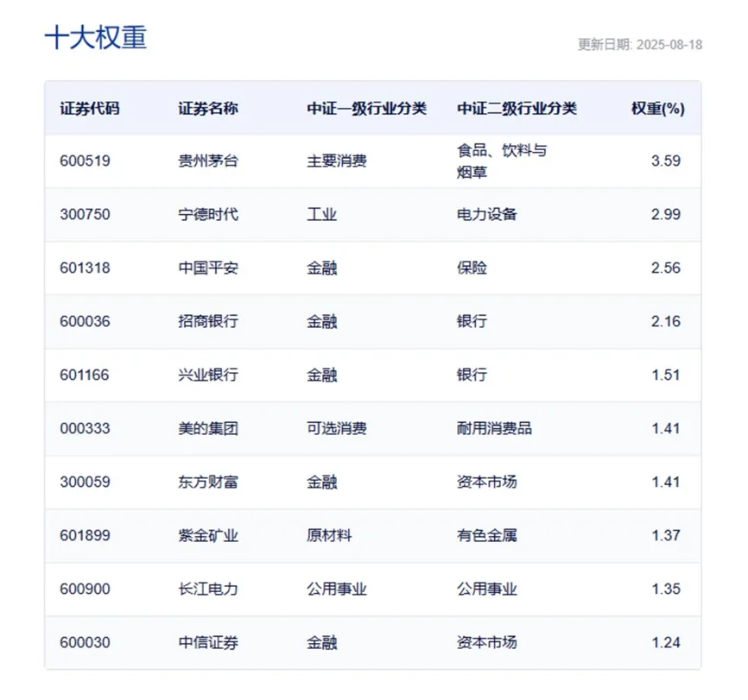Click stock code 600030
The width and height of the screenshot is (748, 700).
click(x=85, y=642)
